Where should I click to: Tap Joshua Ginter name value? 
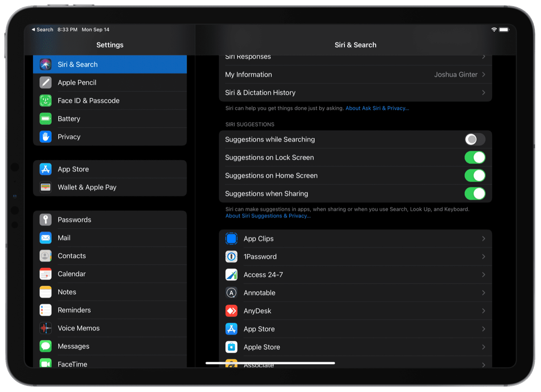coord(456,74)
